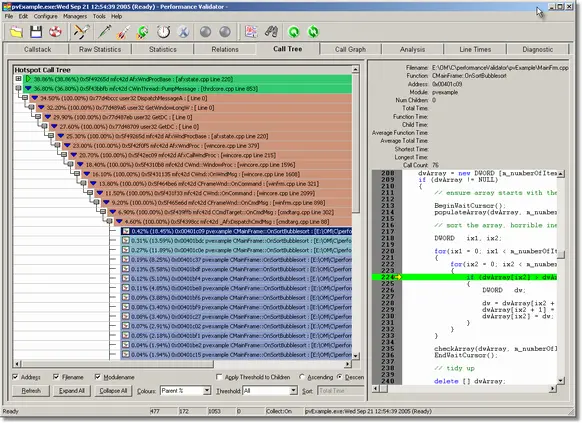The image size is (582, 423).
Task: Click the source pane scroll right arrow
Action: click(x=553, y=388)
